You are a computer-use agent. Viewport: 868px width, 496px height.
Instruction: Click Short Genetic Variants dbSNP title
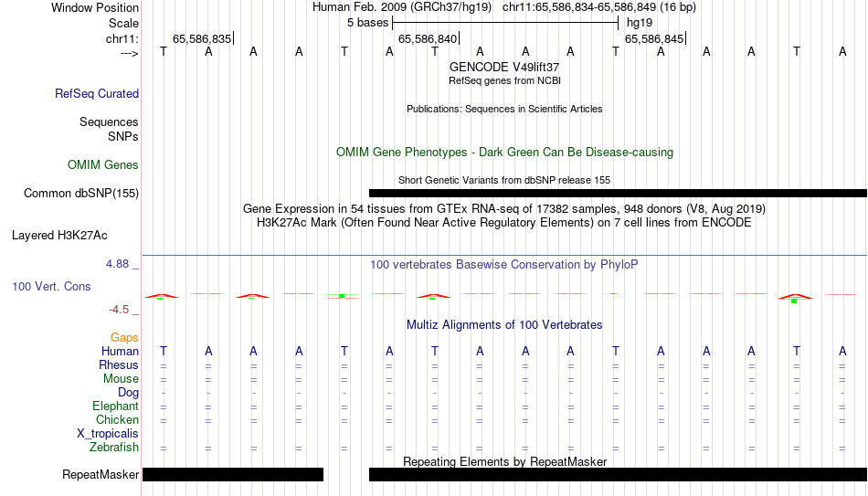pyautogui.click(x=504, y=181)
